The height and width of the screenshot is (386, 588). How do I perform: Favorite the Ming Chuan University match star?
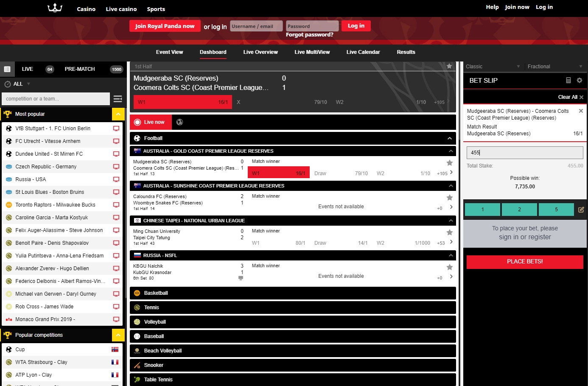pos(450,232)
